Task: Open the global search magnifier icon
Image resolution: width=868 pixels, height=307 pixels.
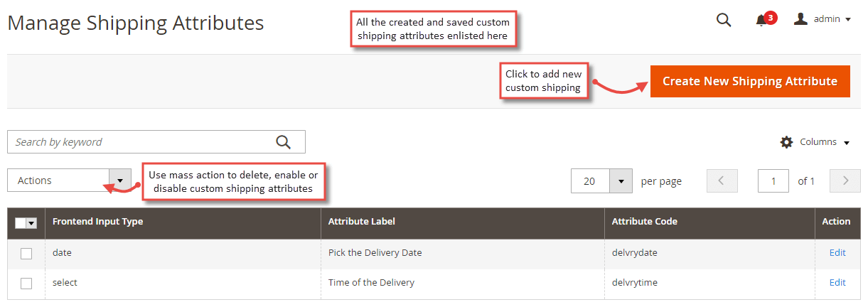Action: 724,20
